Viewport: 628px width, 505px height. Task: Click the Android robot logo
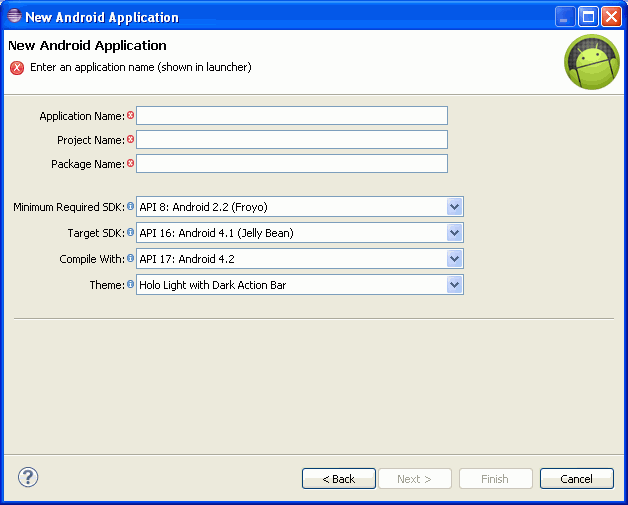coord(592,62)
